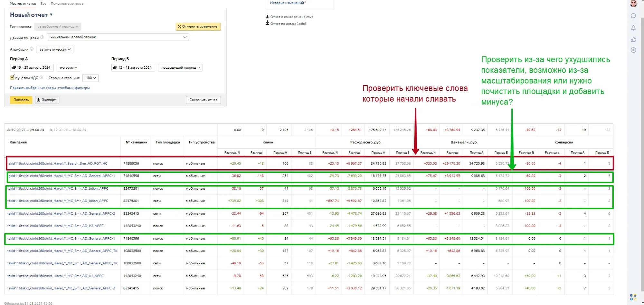Open the chat bubble icon in sidebar

tap(633, 16)
